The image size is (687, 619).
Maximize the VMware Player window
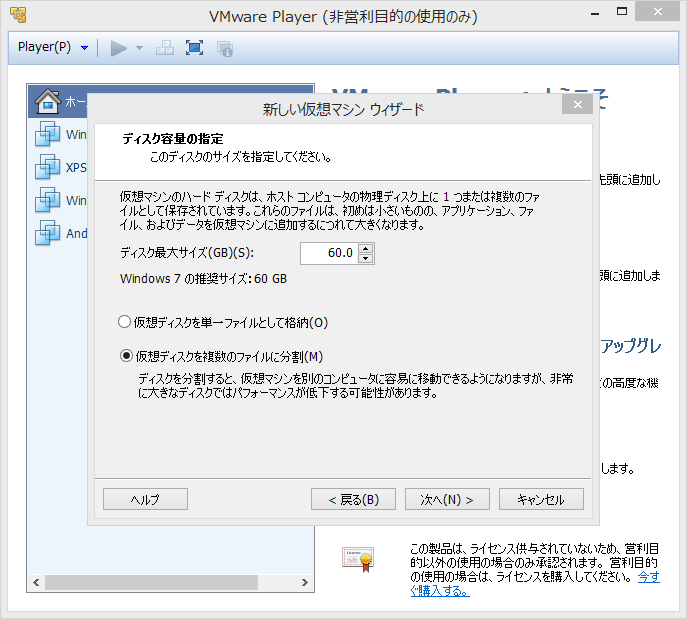[x=622, y=12]
